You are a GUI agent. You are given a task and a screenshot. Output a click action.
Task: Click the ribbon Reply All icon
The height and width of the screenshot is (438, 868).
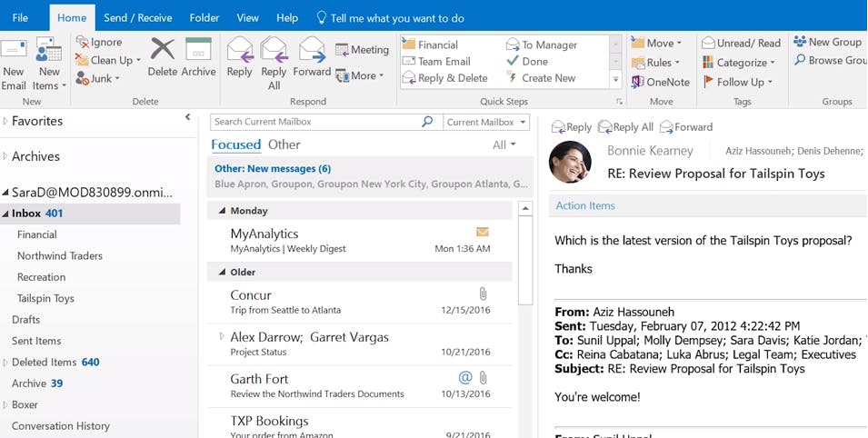click(x=274, y=50)
